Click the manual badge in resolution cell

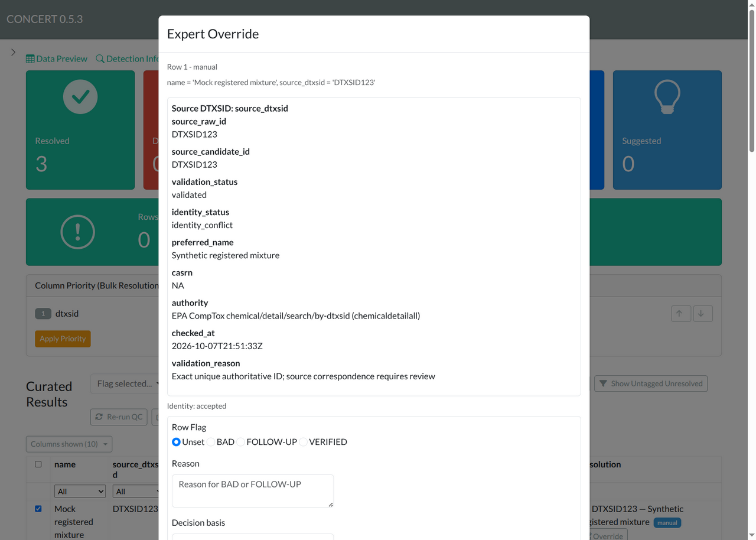click(667, 522)
